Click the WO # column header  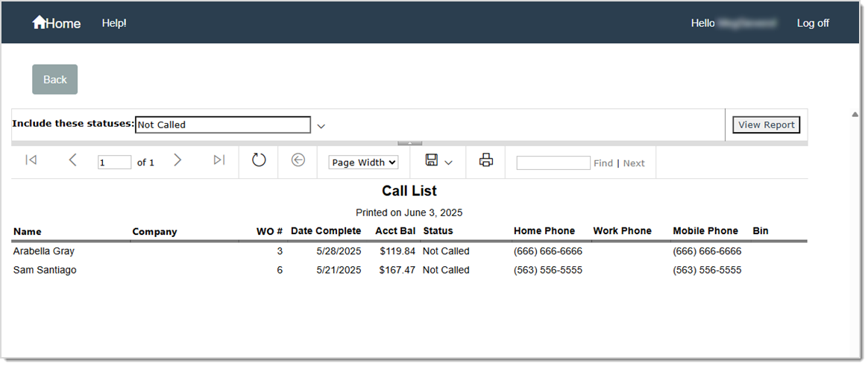[x=270, y=231]
